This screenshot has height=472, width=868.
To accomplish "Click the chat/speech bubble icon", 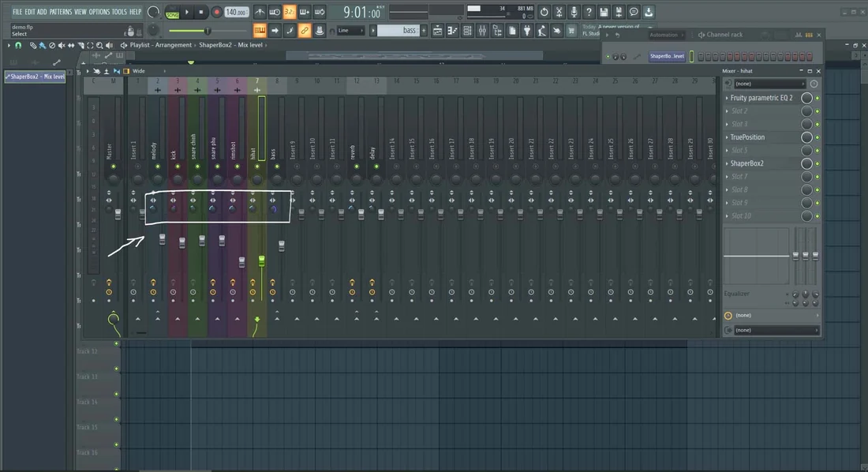I will click(x=634, y=12).
